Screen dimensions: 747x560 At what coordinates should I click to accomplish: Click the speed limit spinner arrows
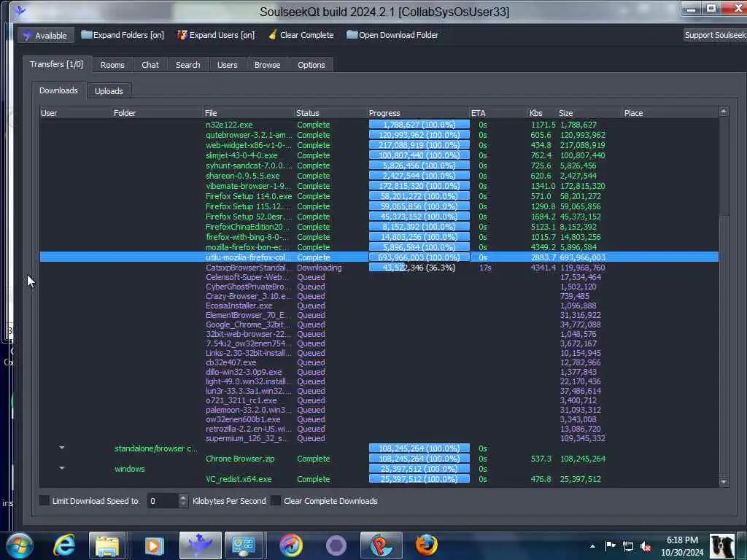(x=183, y=500)
